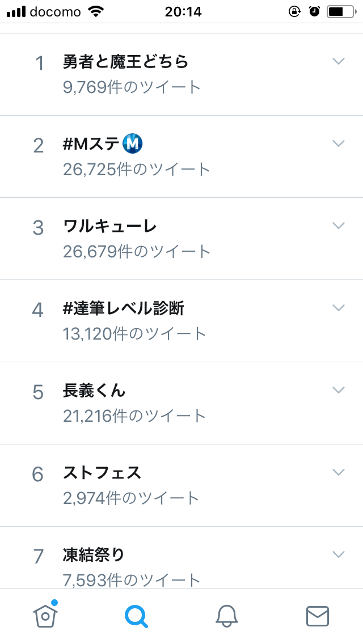Show options for #達筆レベル診断 trend
Image resolution: width=363 pixels, height=644 pixels.
coord(339,308)
